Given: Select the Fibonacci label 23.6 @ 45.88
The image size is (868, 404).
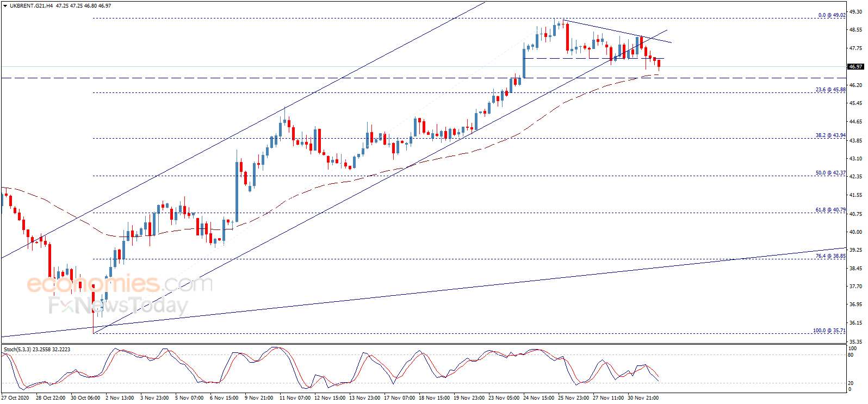Looking at the screenshot, I should click(x=830, y=90).
